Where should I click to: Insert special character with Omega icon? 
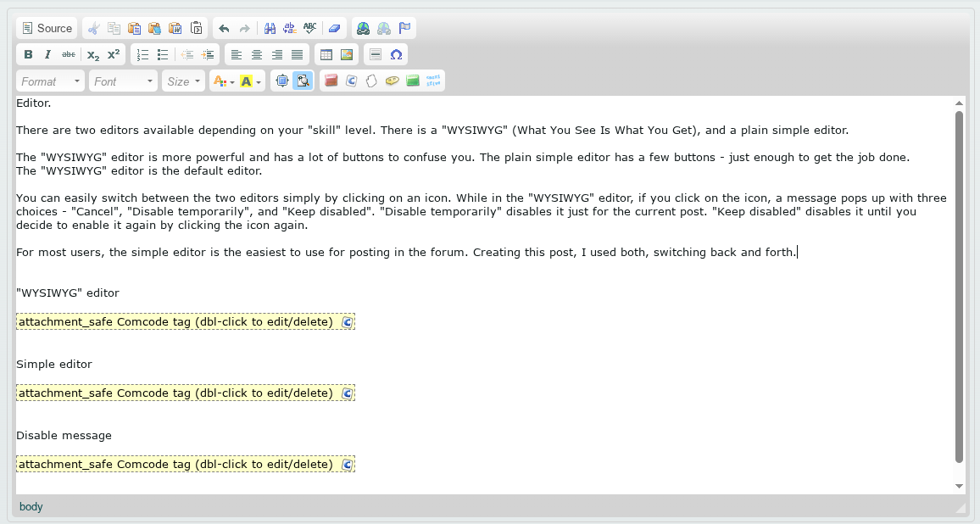pos(396,55)
